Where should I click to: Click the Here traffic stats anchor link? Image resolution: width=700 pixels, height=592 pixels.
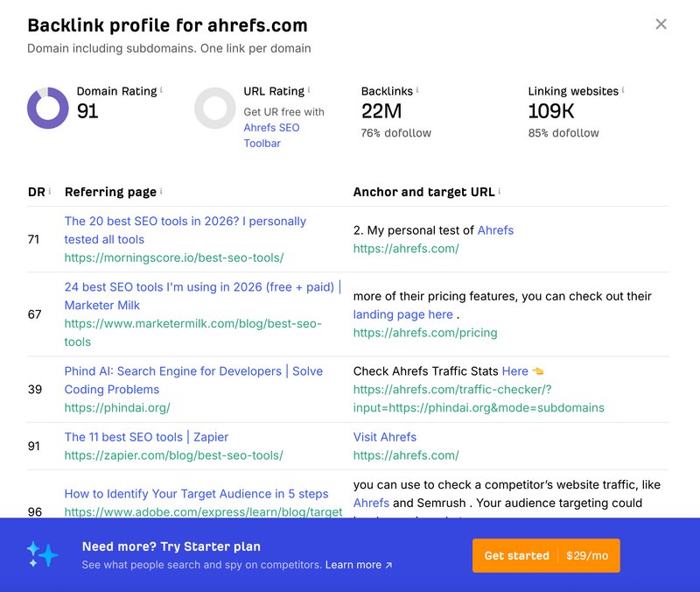[x=515, y=371]
